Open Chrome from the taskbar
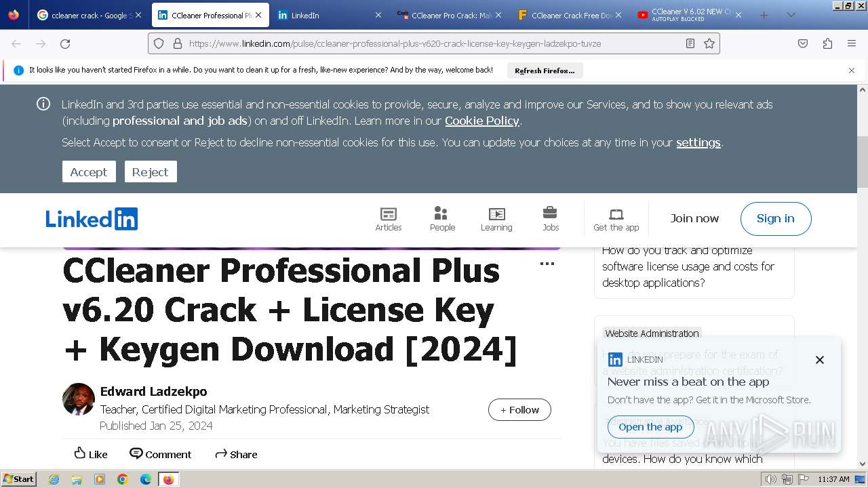868x488 pixels. 123,479
